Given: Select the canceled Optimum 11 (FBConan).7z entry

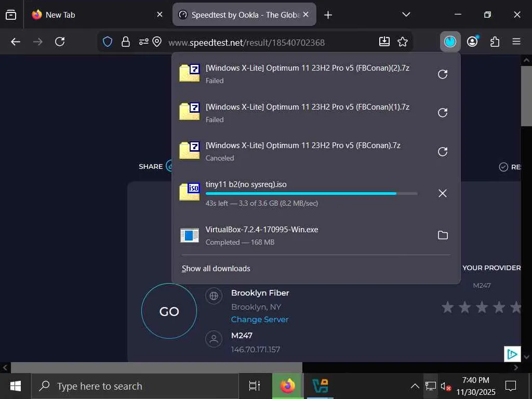Looking at the screenshot, I should [x=302, y=151].
